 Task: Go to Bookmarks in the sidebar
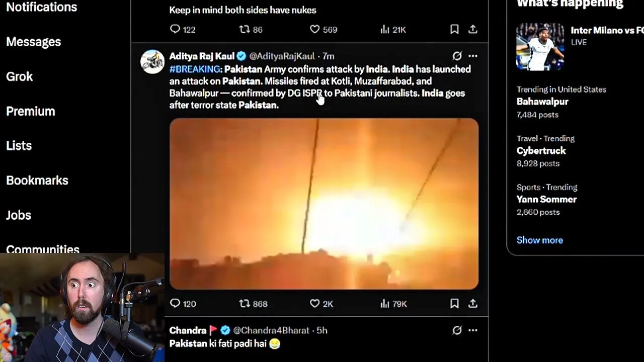(37, 180)
